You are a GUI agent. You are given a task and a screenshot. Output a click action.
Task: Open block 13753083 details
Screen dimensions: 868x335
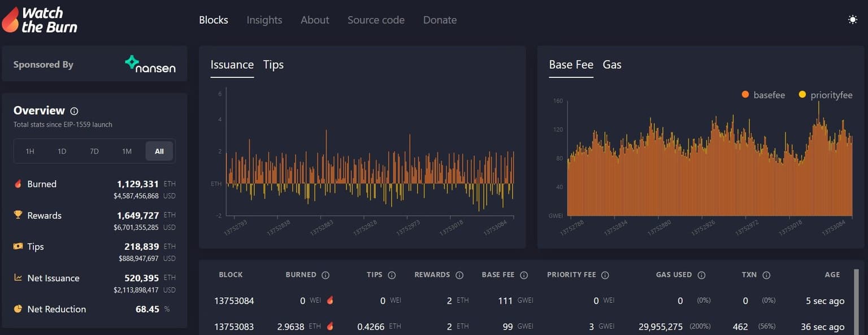234,327
